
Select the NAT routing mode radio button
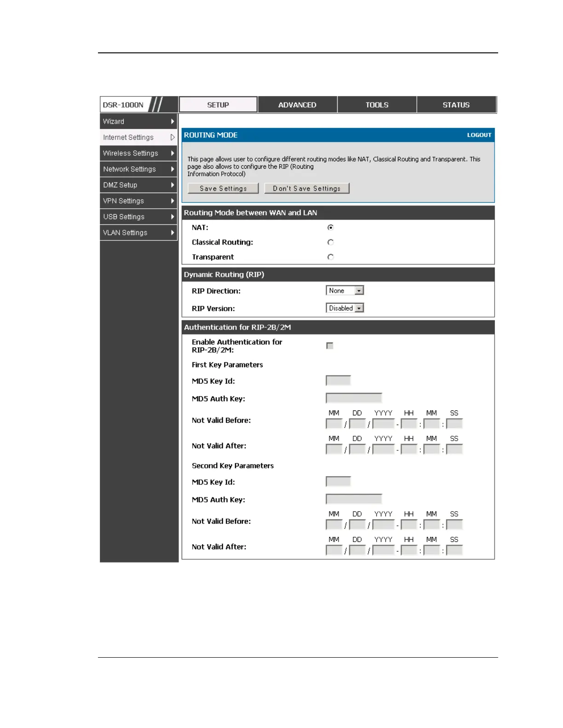point(330,227)
